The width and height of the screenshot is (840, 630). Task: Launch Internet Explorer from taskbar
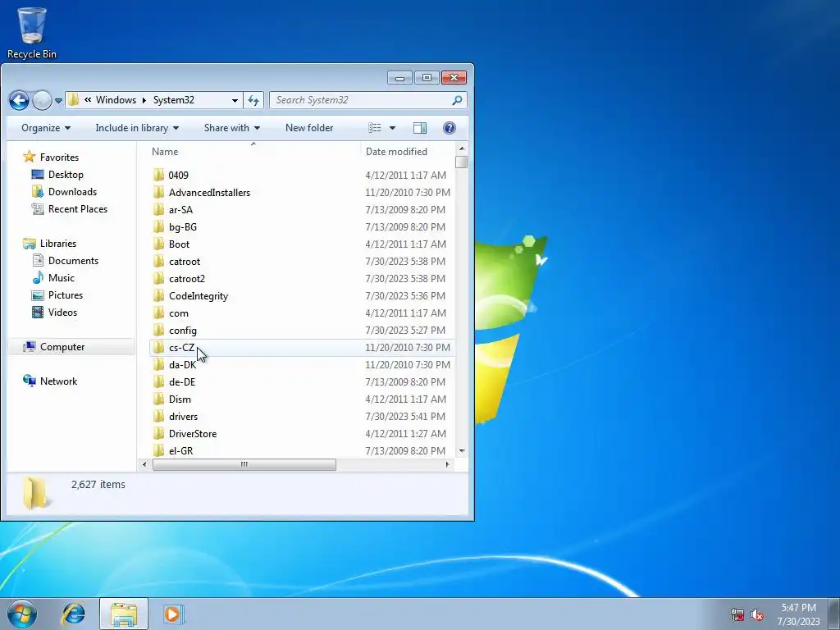73,614
